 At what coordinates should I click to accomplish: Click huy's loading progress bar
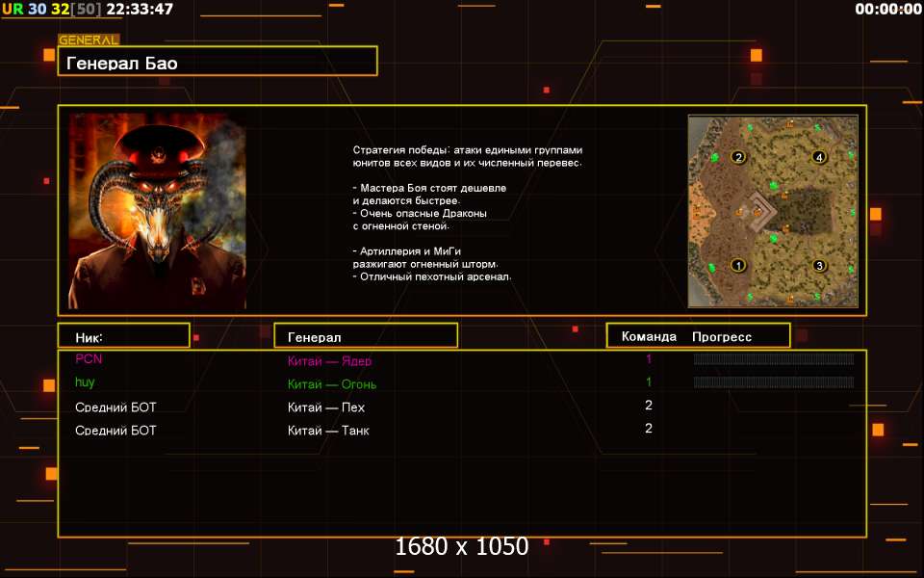coord(774,382)
